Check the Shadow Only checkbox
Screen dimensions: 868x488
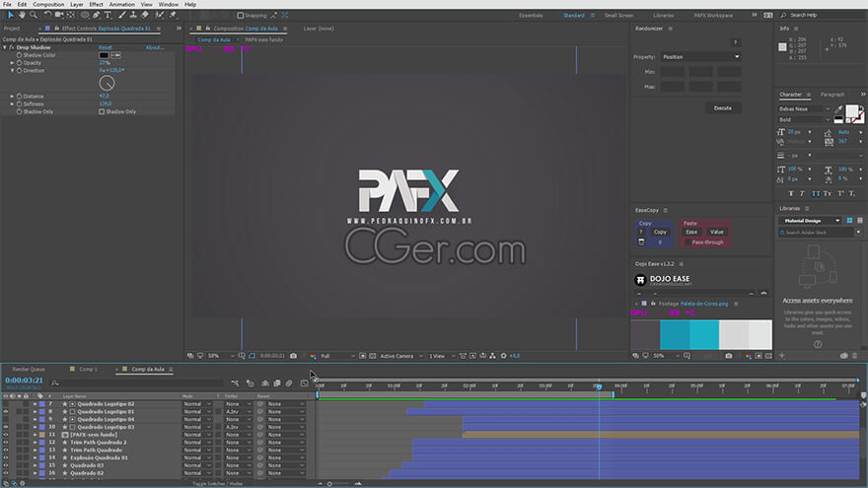(x=102, y=111)
